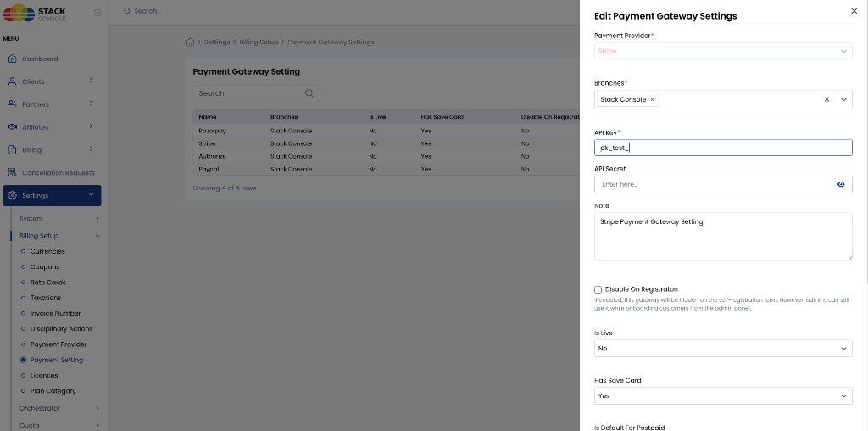Image resolution: width=868 pixels, height=431 pixels.
Task: Open Invoice Number menu item
Action: [55, 314]
